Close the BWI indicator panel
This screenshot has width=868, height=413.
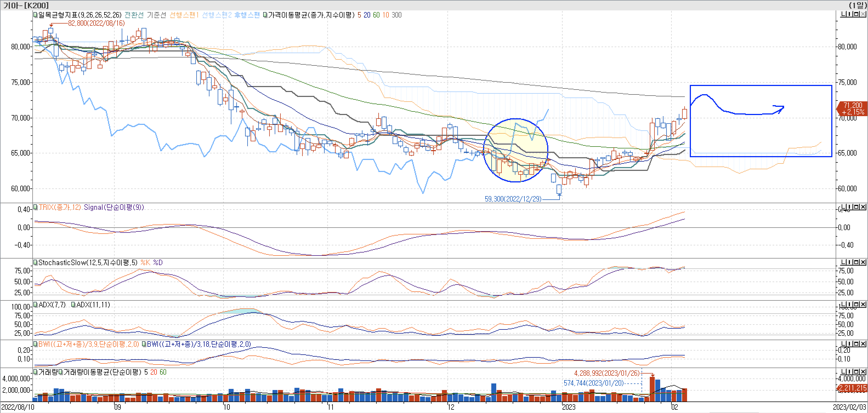[x=863, y=344]
